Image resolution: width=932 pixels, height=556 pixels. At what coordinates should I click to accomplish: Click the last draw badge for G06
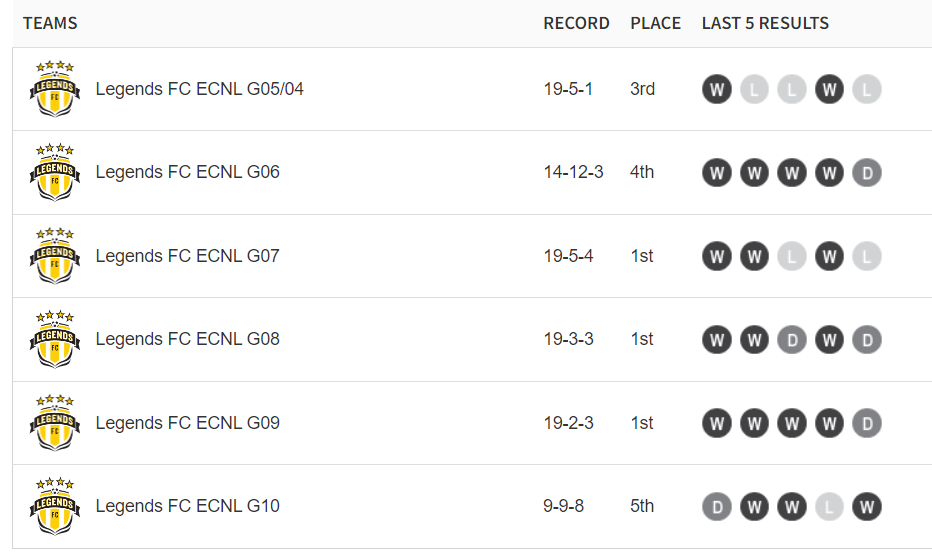coord(867,173)
